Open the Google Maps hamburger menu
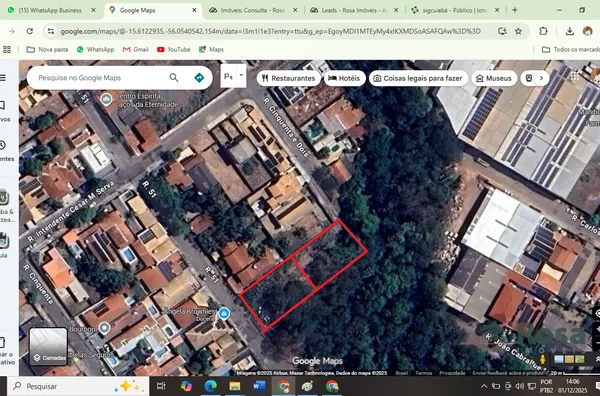This screenshot has width=600, height=396. [x=3, y=78]
